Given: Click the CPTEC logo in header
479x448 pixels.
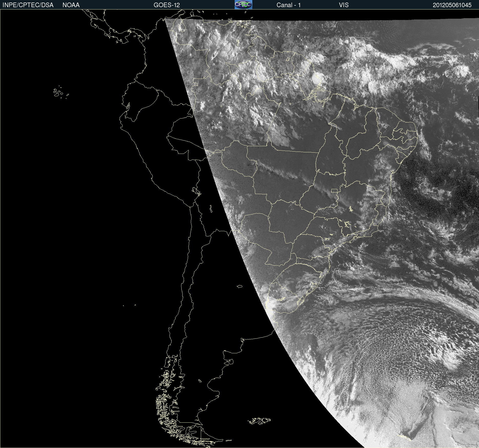Looking at the screenshot, I should coord(243,5).
